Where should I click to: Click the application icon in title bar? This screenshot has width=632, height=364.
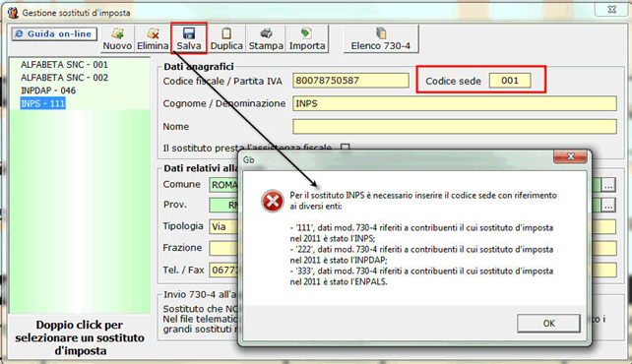[13, 13]
